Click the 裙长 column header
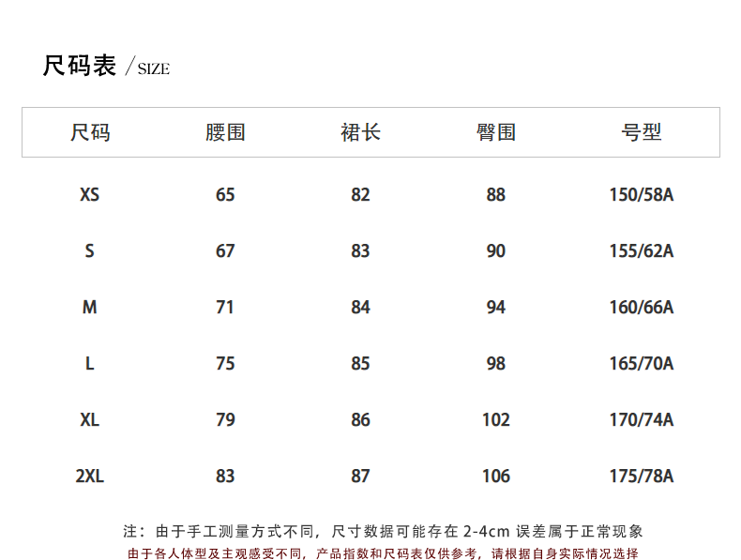The image size is (741, 560). click(360, 132)
